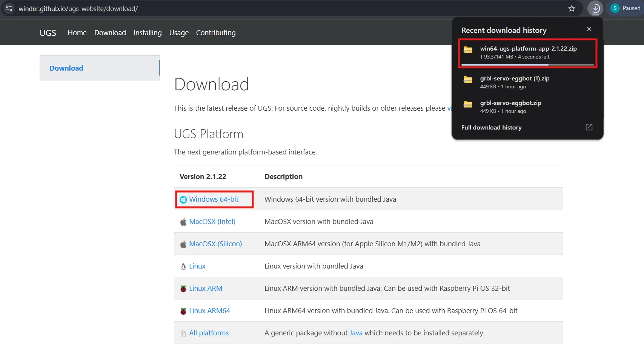Open the browser Downloads icon in the toolbar

click(595, 8)
